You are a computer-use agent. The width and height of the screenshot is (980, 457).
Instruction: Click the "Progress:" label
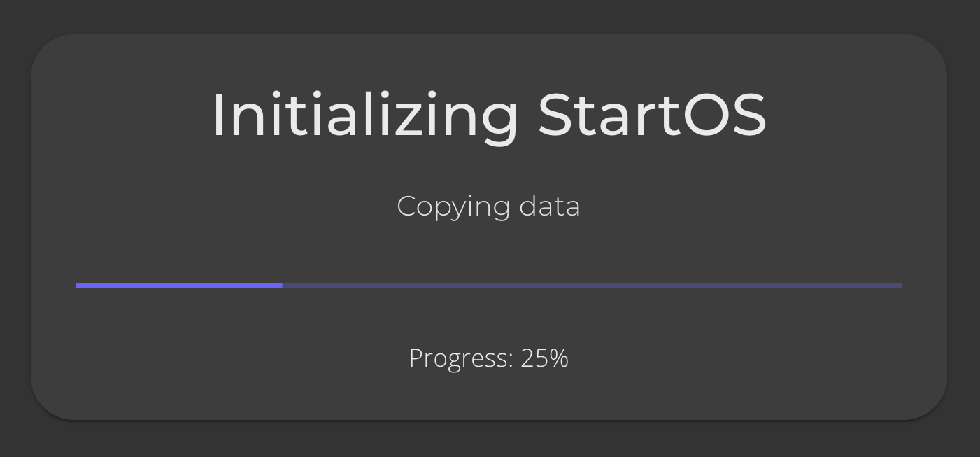point(461,358)
